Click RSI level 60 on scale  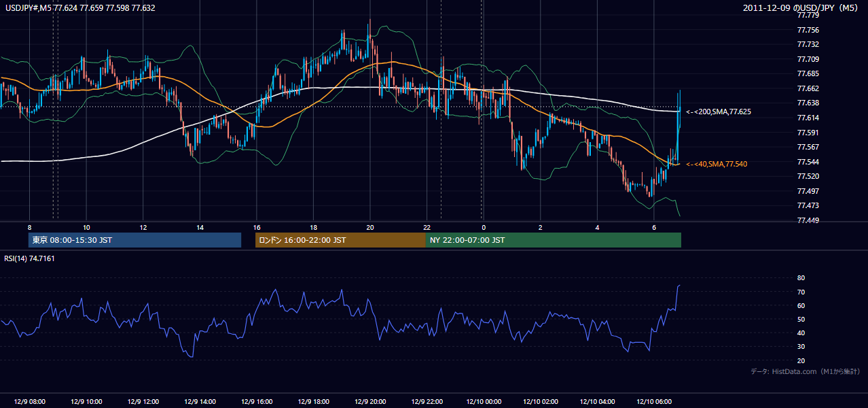(801, 306)
